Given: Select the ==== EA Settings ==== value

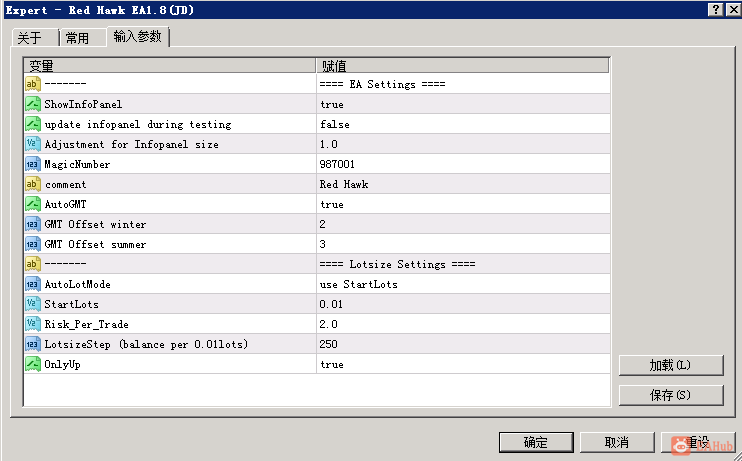Looking at the screenshot, I should [x=382, y=84].
